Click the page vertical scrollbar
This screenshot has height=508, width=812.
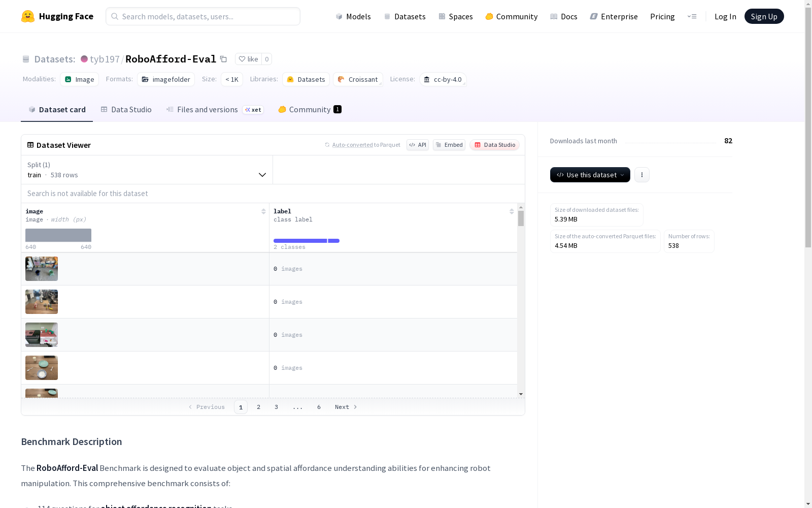tap(808, 127)
